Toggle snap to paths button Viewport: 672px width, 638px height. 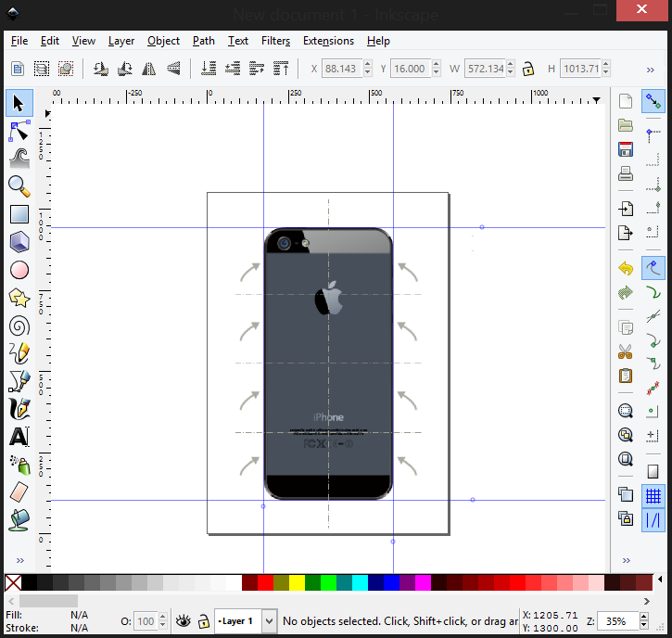[x=653, y=292]
